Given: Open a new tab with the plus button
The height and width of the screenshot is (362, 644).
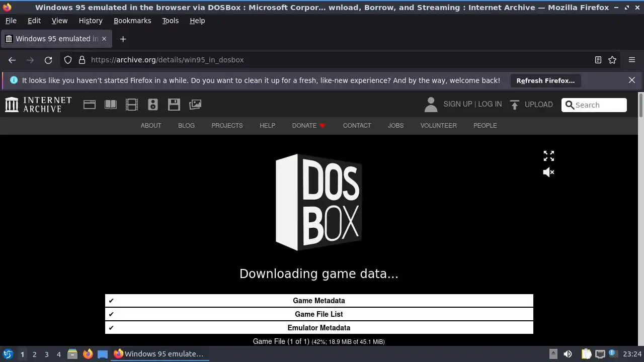Looking at the screenshot, I should point(123,39).
